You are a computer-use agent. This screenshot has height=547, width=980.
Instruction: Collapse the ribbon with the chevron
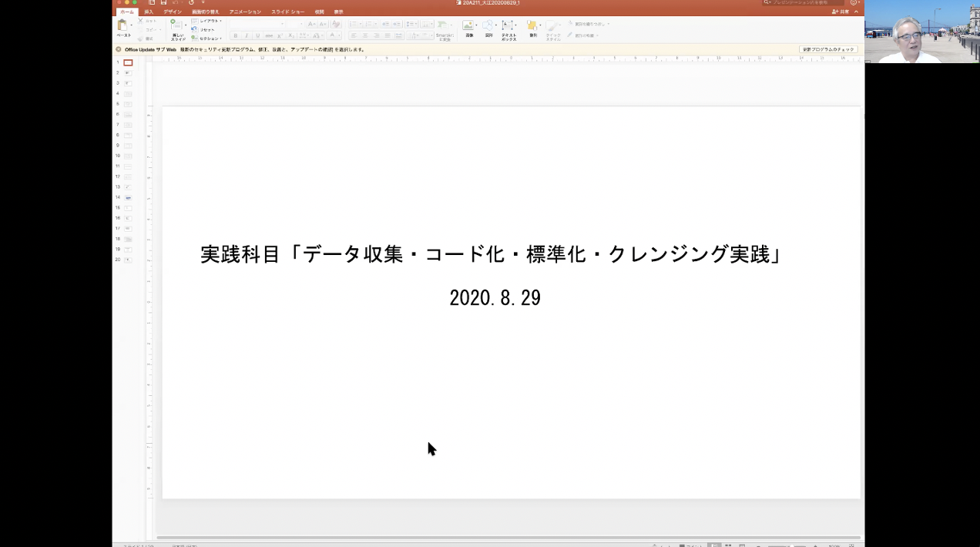856,12
